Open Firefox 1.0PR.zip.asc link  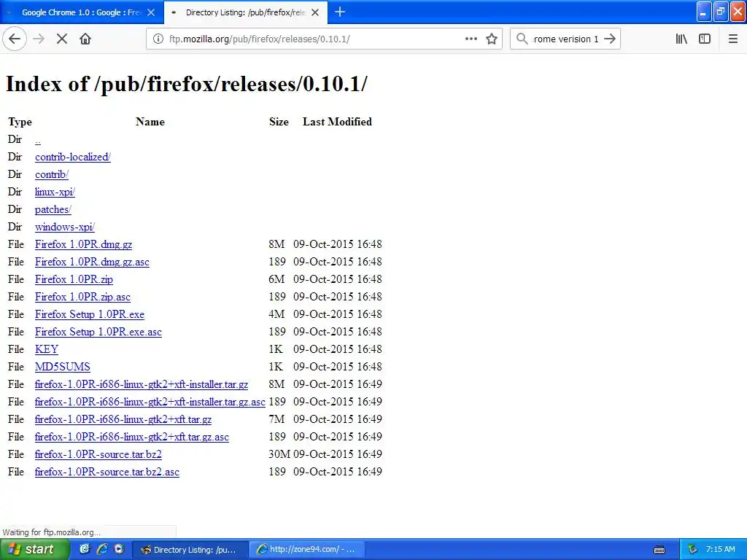point(82,297)
